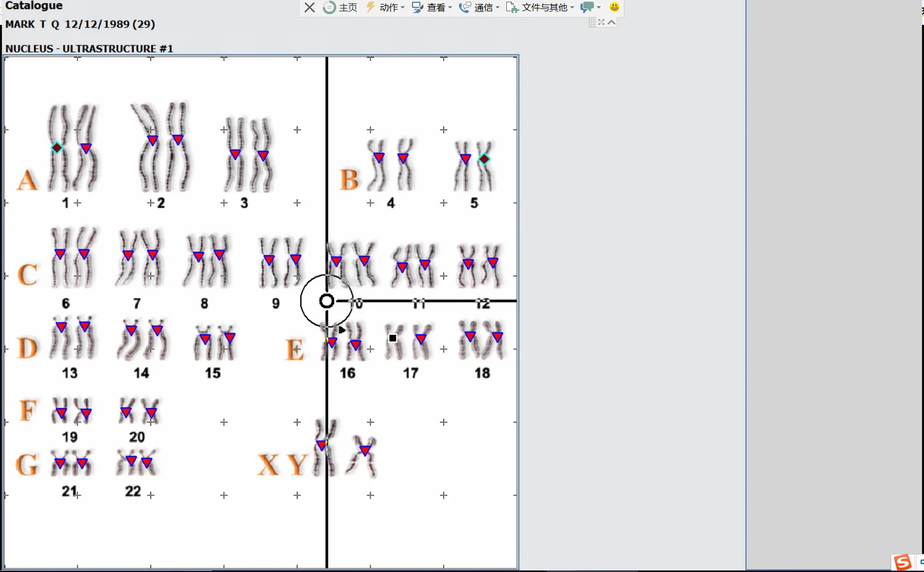924x572 pixels.
Task: Click the smiley feedback icon
Action: [x=614, y=7]
